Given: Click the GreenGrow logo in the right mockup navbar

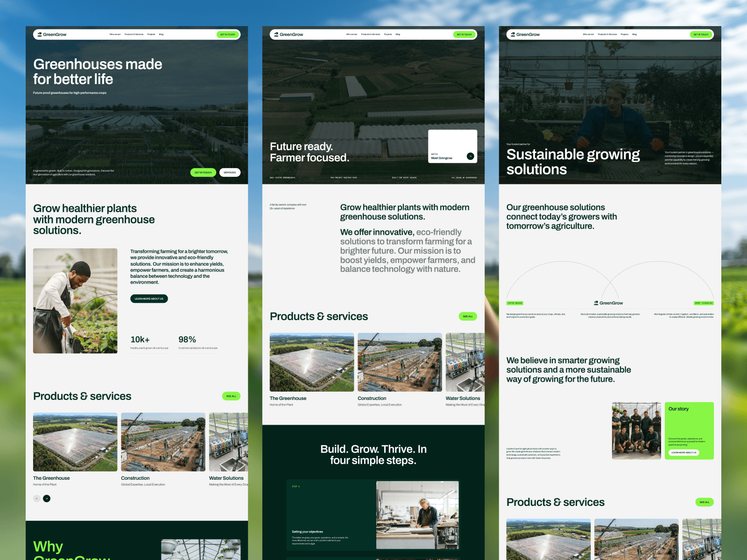Looking at the screenshot, I should [525, 35].
